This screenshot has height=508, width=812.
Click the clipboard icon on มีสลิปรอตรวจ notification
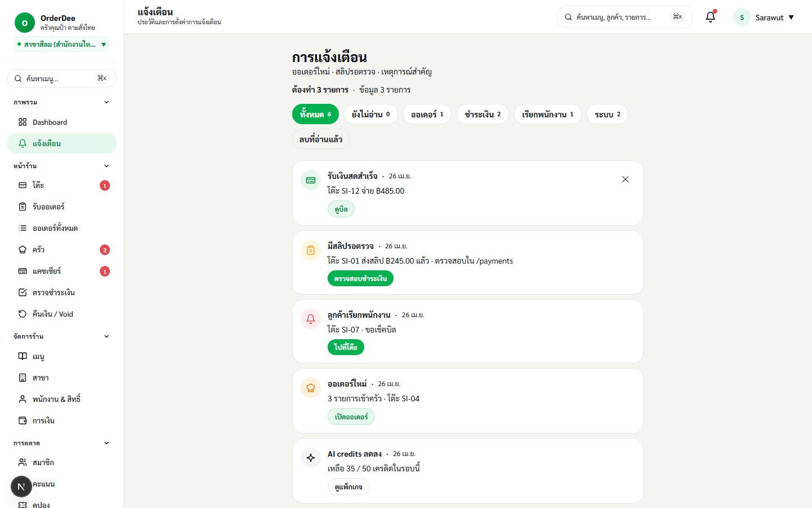[311, 250]
